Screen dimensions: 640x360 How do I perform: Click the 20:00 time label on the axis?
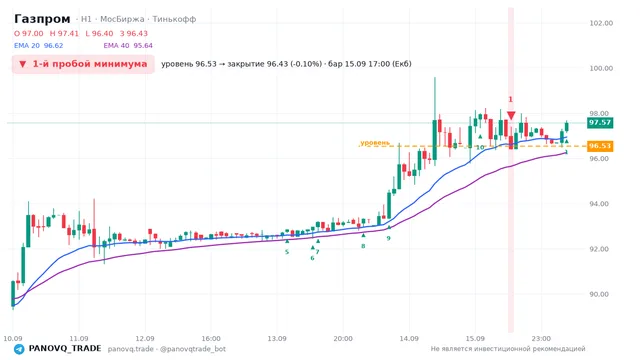tap(343, 338)
